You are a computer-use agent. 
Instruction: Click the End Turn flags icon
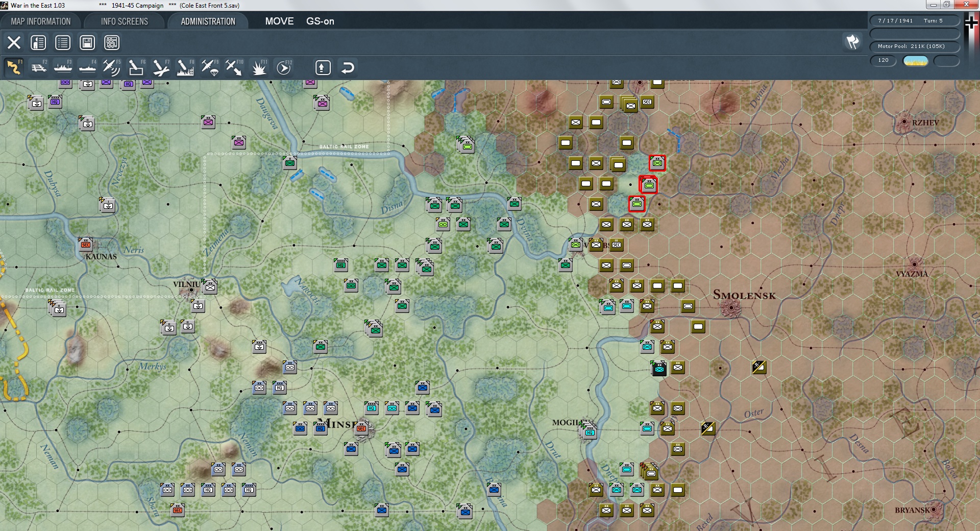(x=852, y=41)
